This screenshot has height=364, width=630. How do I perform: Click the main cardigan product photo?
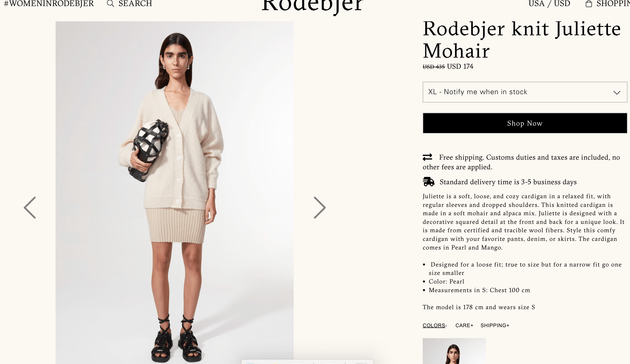(175, 193)
